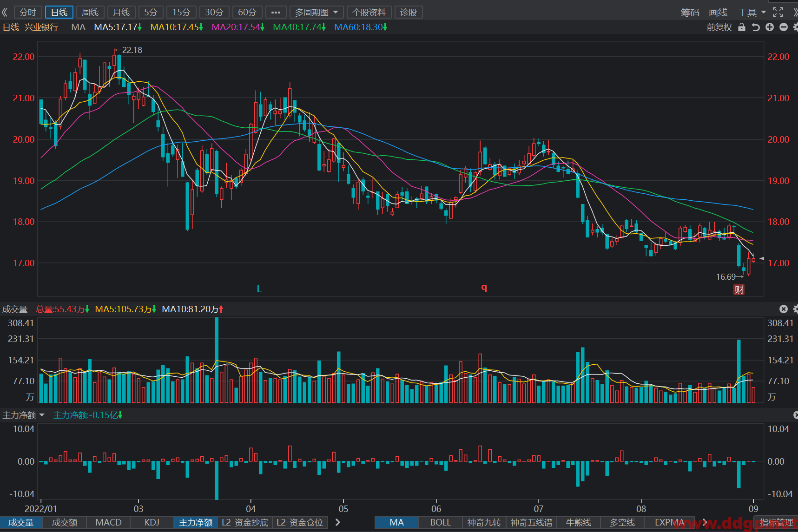This screenshot has width=798, height=532.
Task: Click the L marker on the price chart
Action: 259,289
